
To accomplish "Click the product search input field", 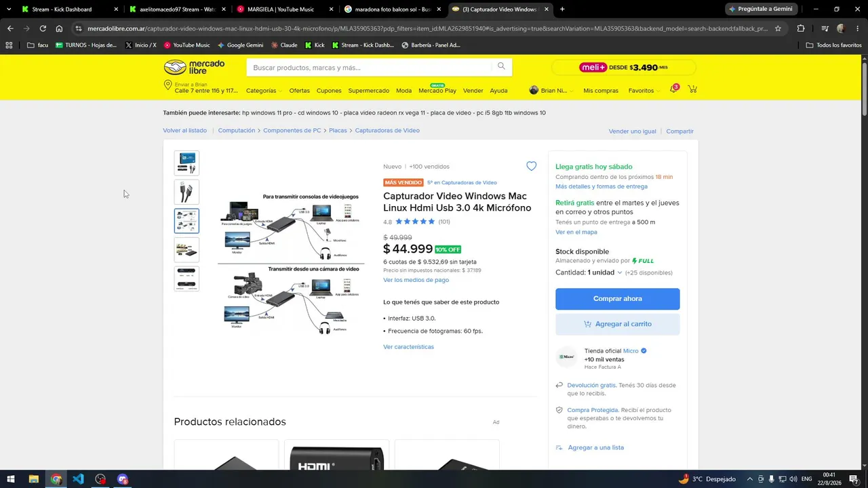I will tap(368, 67).
